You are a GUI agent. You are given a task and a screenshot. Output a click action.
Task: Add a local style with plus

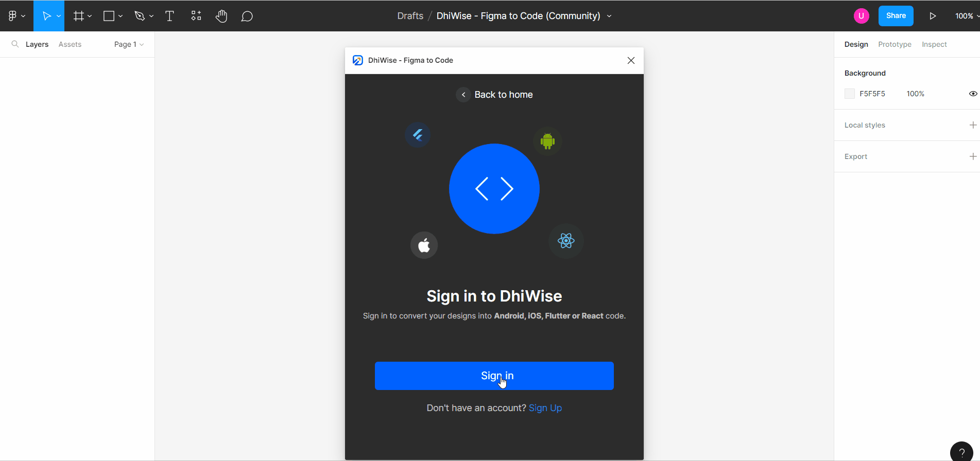973,125
